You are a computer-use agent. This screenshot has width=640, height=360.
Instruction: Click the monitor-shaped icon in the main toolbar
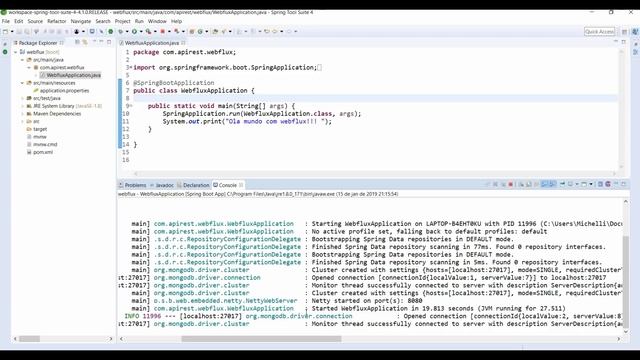pos(92,31)
